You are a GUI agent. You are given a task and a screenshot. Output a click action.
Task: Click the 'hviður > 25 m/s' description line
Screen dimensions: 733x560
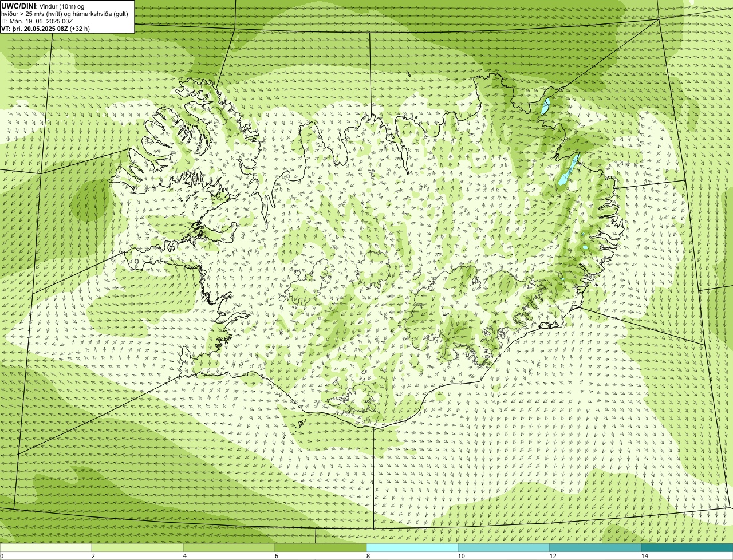65,14
